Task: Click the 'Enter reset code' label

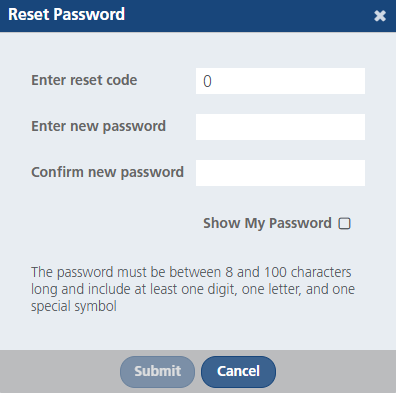Action: tap(84, 80)
